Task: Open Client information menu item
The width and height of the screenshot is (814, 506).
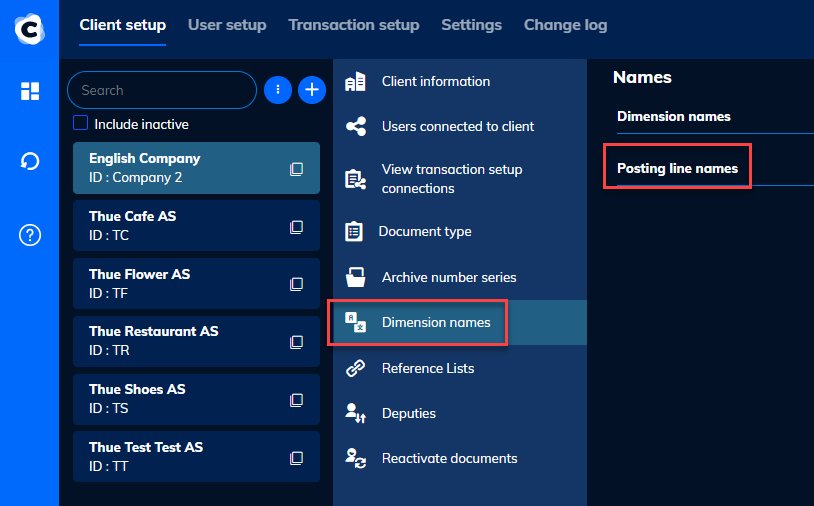Action: click(x=435, y=82)
